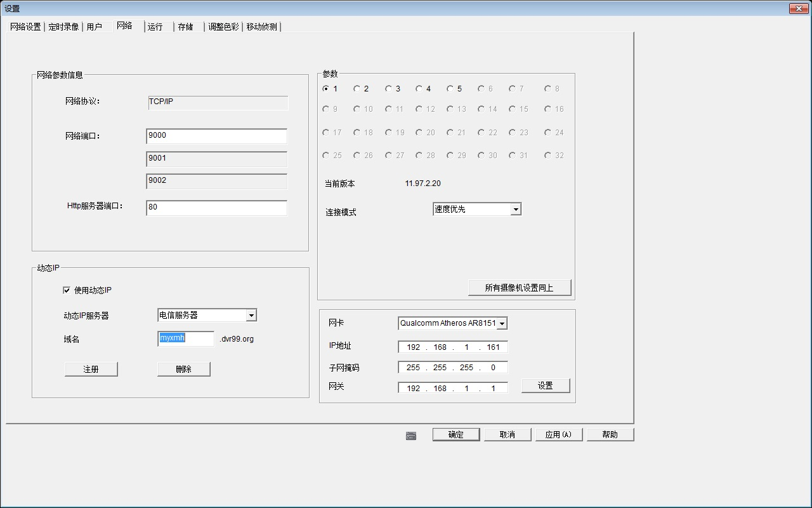Open the 调整色彩 tab
Viewport: 812px width, 508px height.
pos(223,27)
